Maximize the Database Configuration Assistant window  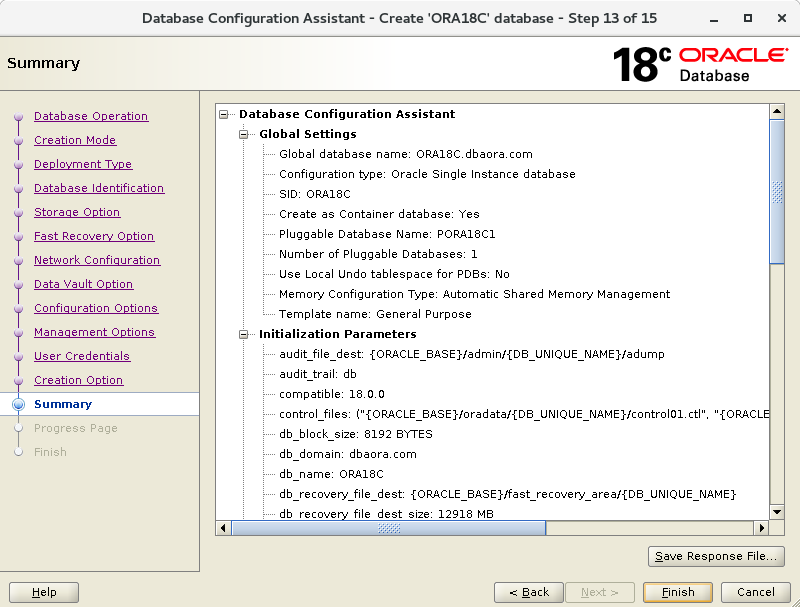[747, 18]
